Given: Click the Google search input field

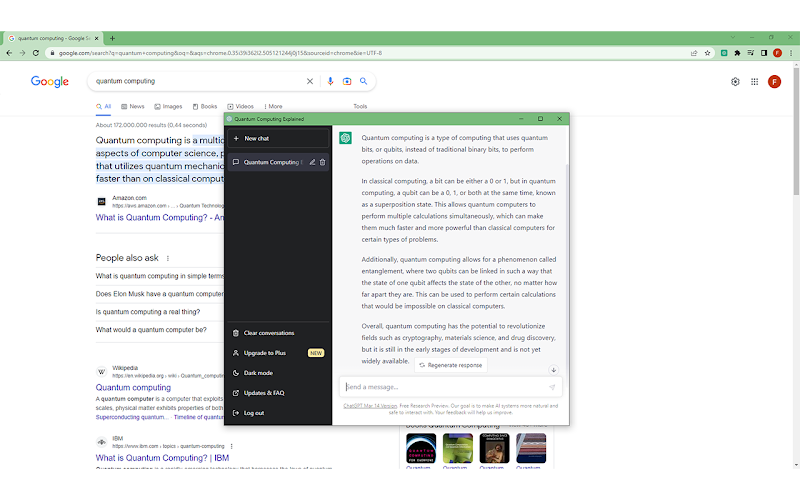Looking at the screenshot, I should [x=199, y=81].
